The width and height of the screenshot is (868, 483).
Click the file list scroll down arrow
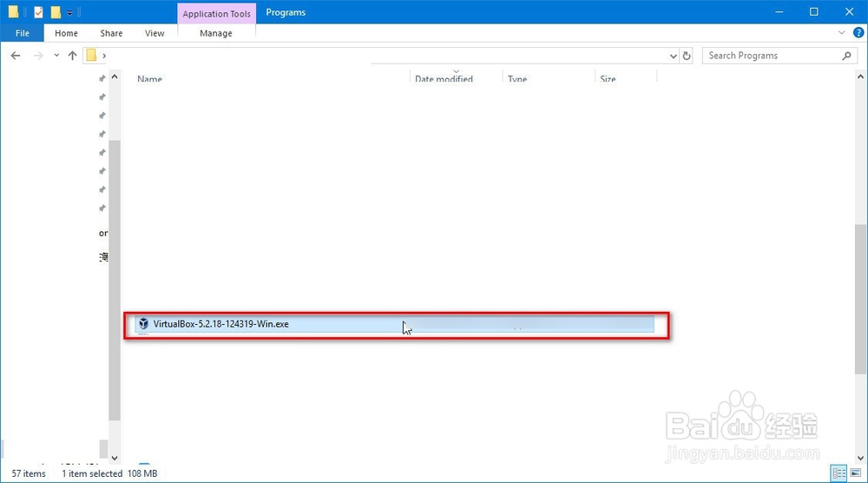(861, 458)
